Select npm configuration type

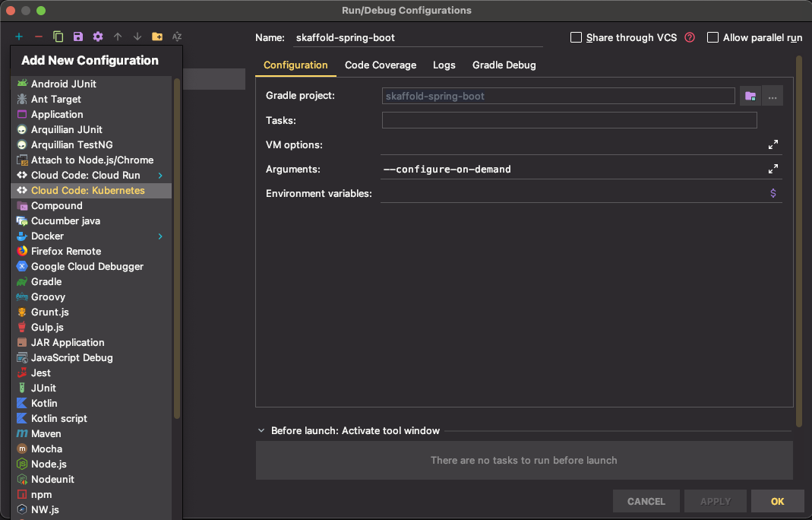[91, 495]
